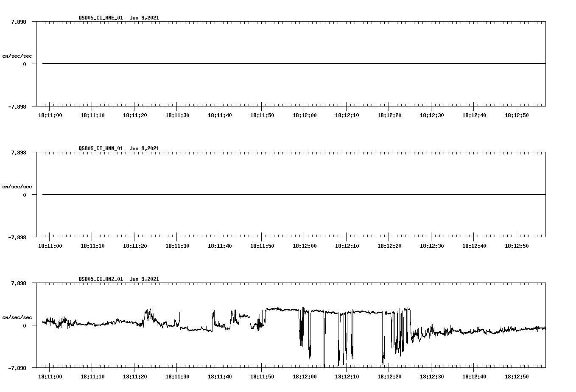Screen dimensions: 576x392
Task: Click 7.898 upper limit on HNZ plot
Action: pyautogui.click(x=19, y=283)
